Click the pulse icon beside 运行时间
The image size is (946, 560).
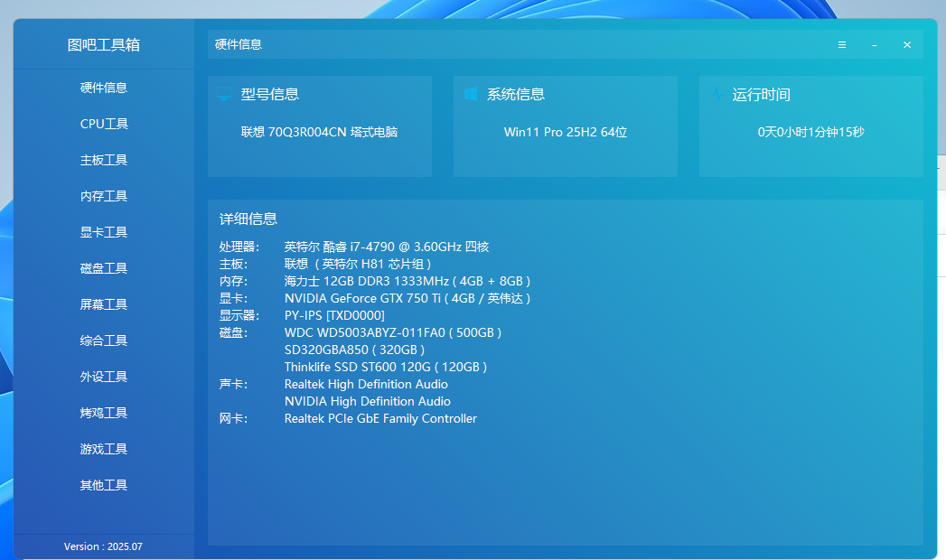[x=717, y=94]
